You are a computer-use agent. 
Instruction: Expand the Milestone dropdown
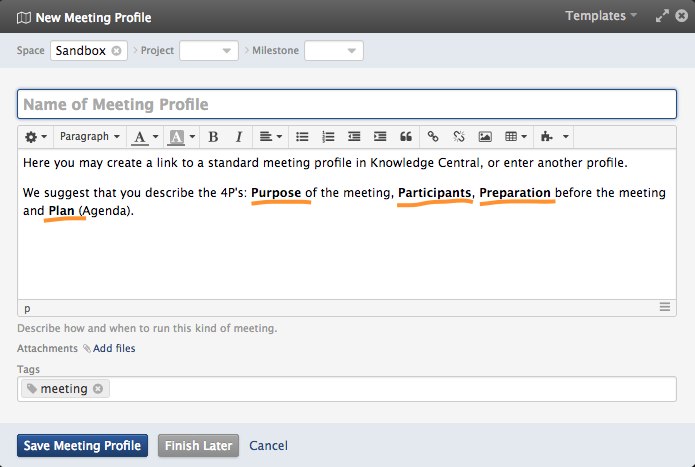tap(334, 51)
